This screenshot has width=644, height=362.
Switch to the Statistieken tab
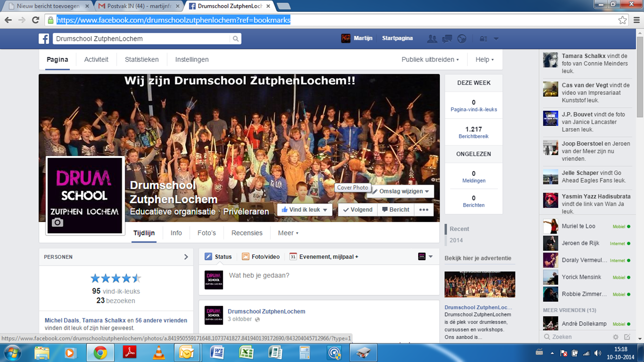(x=142, y=60)
